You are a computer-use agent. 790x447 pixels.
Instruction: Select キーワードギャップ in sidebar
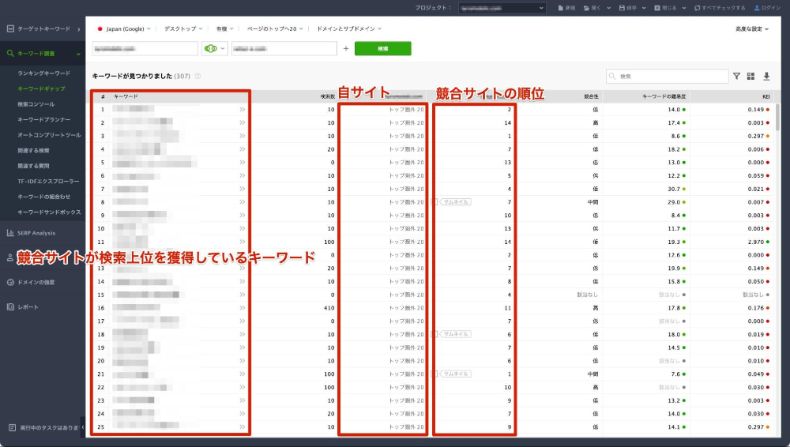(x=41, y=89)
